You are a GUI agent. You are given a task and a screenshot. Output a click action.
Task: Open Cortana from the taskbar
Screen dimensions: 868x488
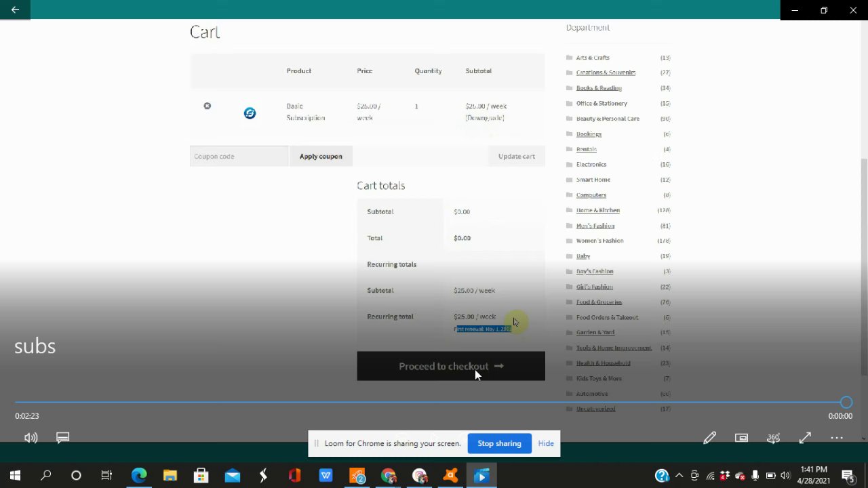pos(76,476)
